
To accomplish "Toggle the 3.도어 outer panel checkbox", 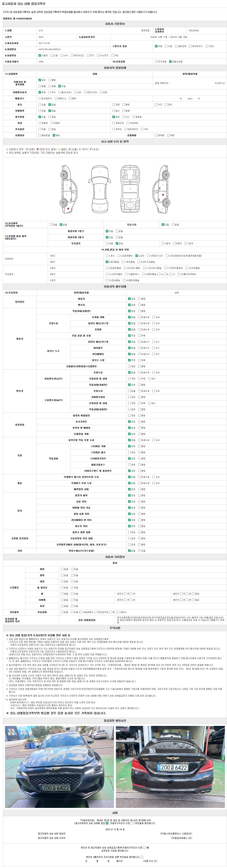I will pos(137,256).
